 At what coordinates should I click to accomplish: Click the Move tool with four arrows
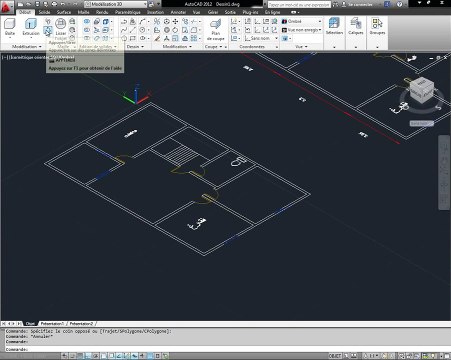pyautogui.click(x=175, y=21)
